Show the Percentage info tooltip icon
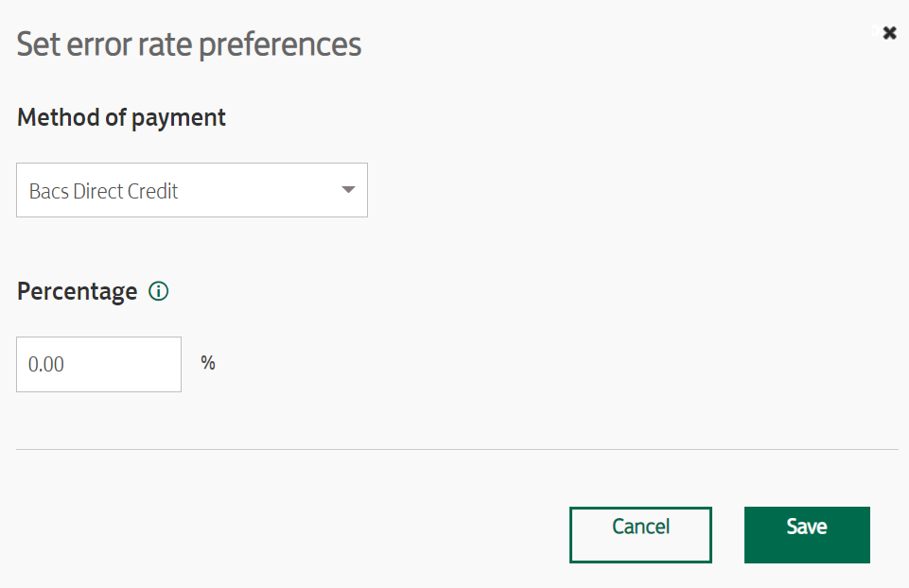909x588 pixels. 158,291
